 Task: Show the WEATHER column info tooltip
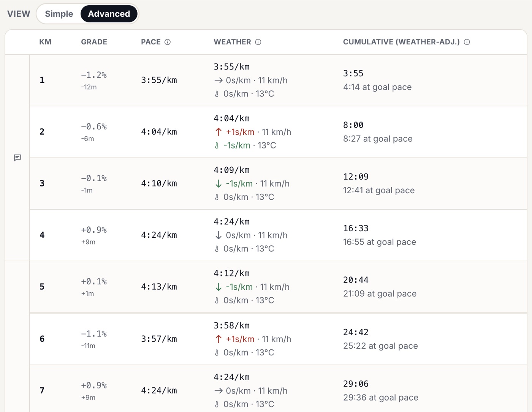tap(258, 42)
